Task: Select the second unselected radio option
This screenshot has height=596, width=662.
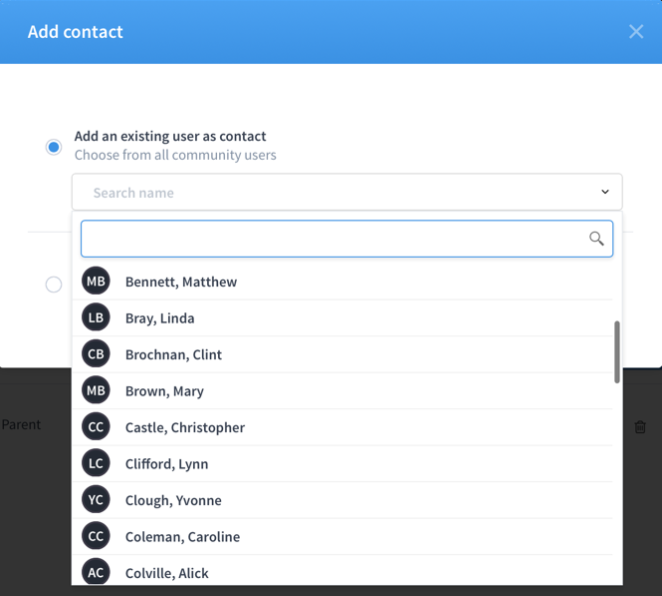Action: coord(54,284)
